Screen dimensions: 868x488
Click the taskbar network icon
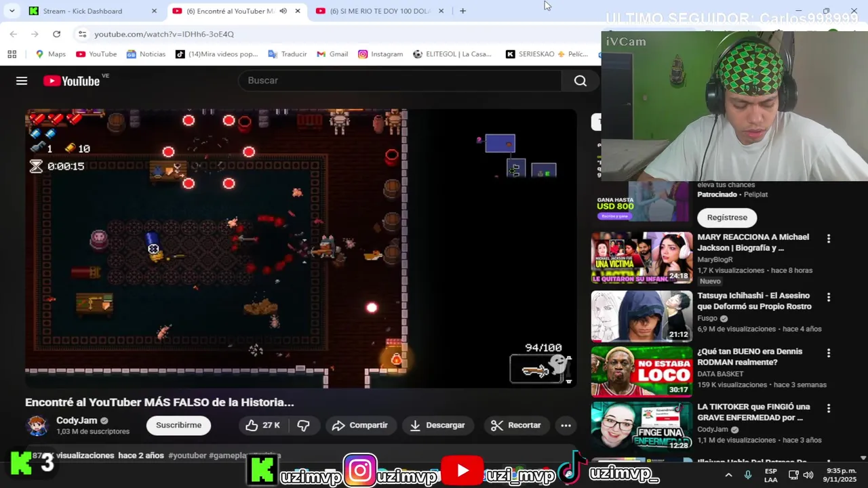[x=794, y=475]
